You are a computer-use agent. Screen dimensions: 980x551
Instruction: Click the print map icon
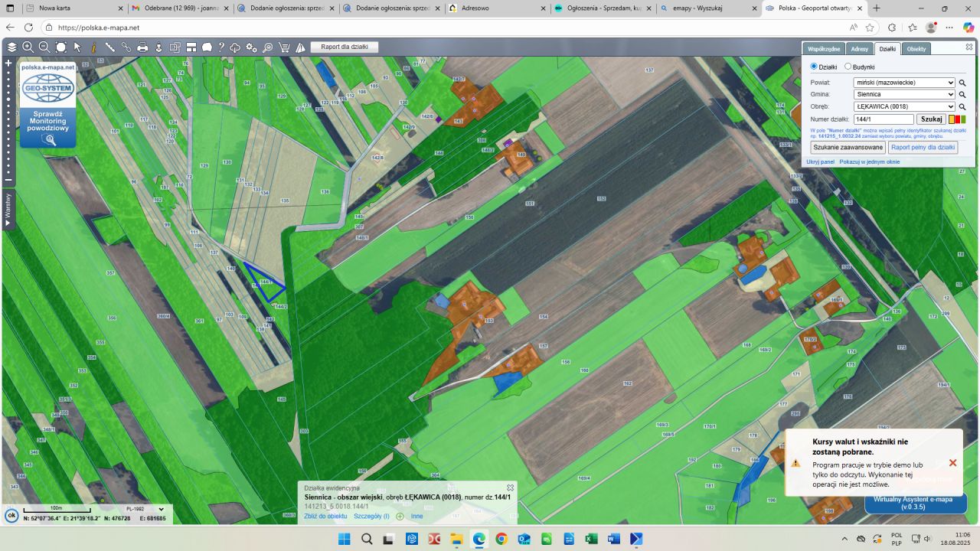click(x=142, y=47)
